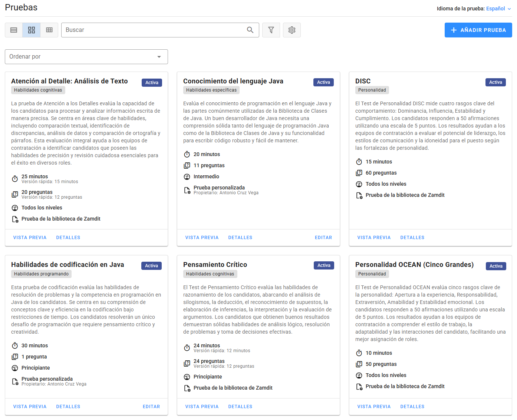The image size is (517, 420).
Task: Switch to list view layout
Action: pos(14,30)
